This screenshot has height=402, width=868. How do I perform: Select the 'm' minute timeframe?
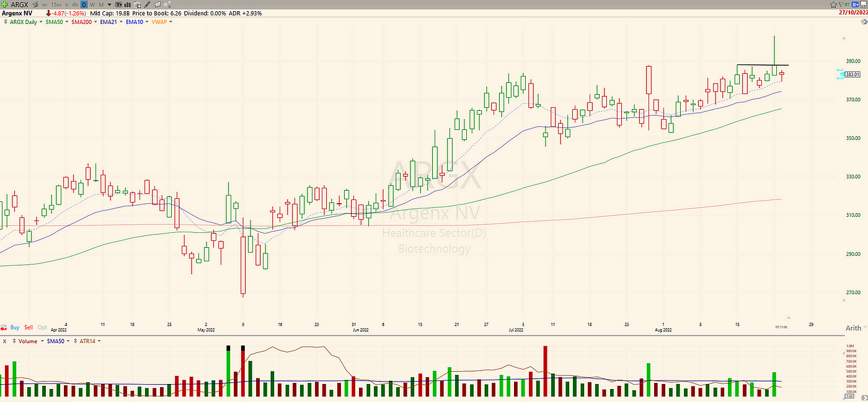coord(45,5)
